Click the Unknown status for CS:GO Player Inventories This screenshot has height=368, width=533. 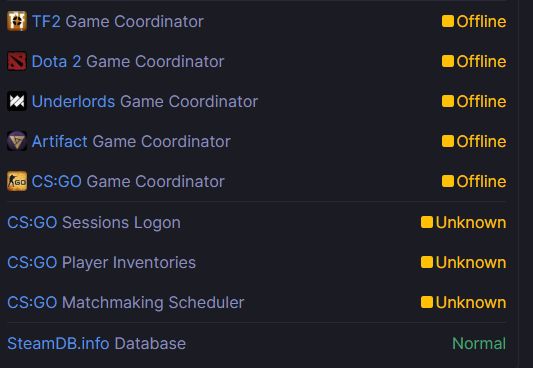[471, 263]
